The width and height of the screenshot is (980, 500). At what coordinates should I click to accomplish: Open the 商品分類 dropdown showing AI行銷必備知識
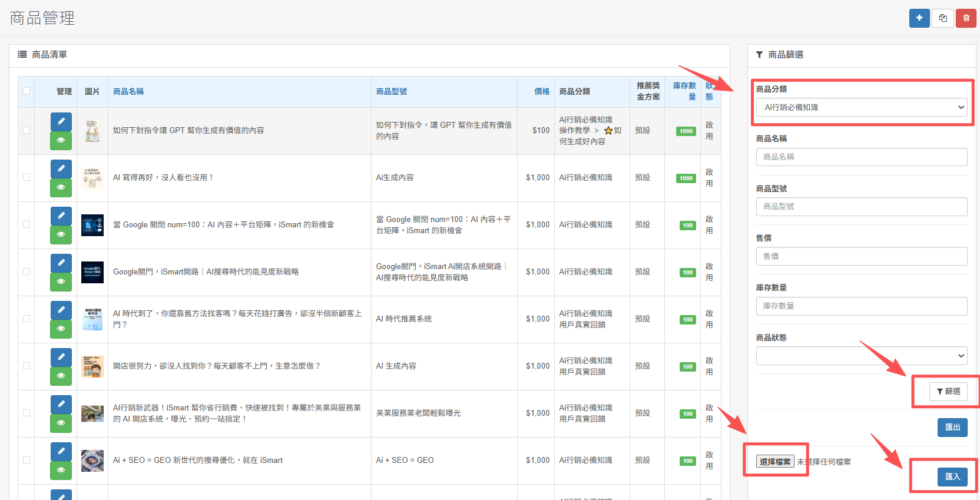pyautogui.click(x=861, y=107)
